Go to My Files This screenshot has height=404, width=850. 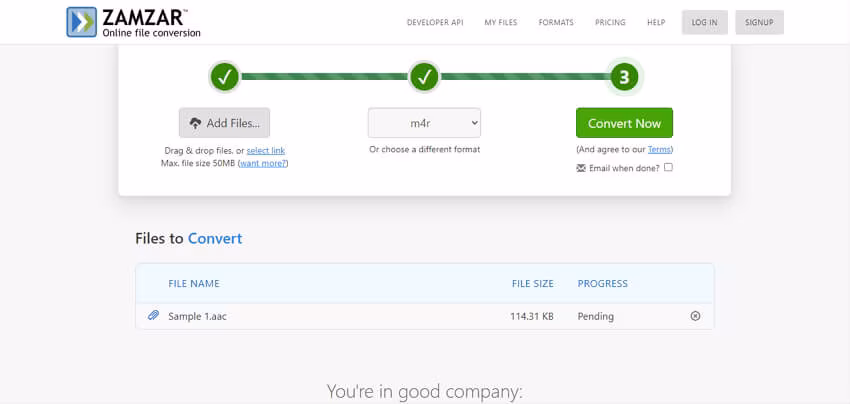(x=500, y=22)
